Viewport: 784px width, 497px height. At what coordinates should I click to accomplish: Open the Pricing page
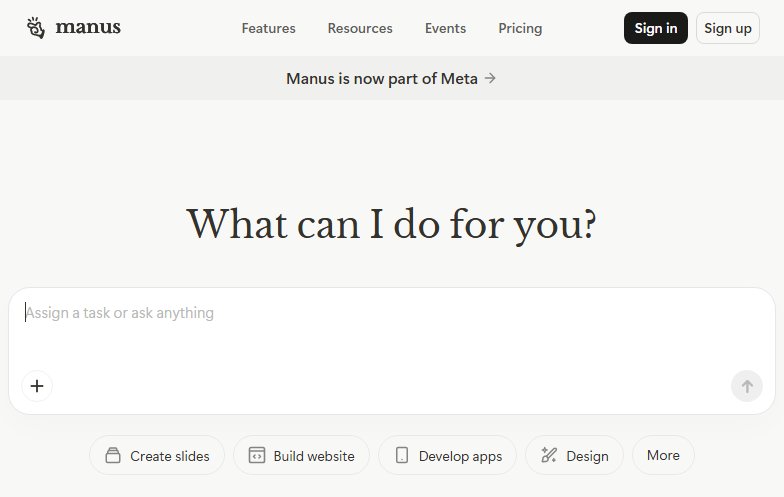pyautogui.click(x=520, y=28)
